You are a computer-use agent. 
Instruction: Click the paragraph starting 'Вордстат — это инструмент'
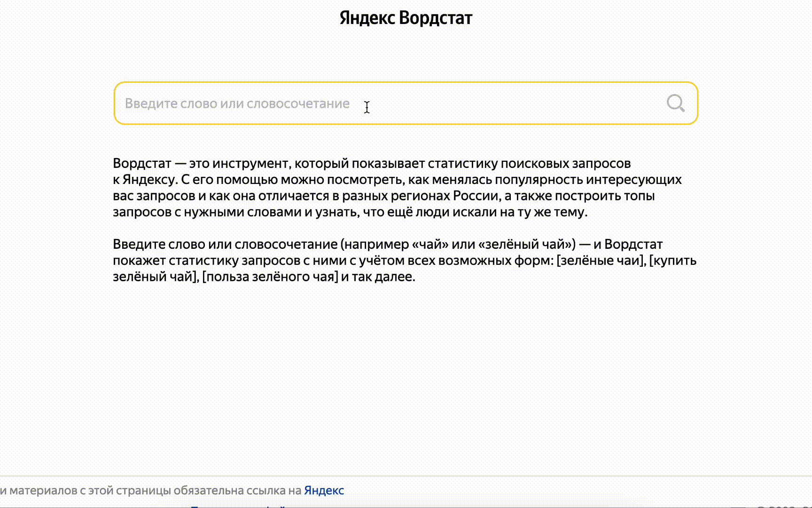tap(397, 187)
